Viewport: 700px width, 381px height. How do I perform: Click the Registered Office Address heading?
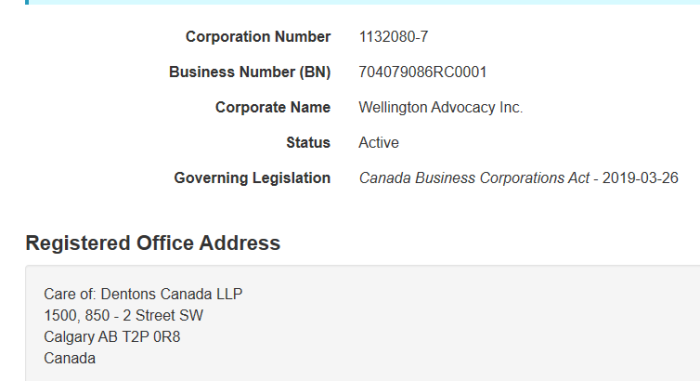pyautogui.click(x=153, y=243)
